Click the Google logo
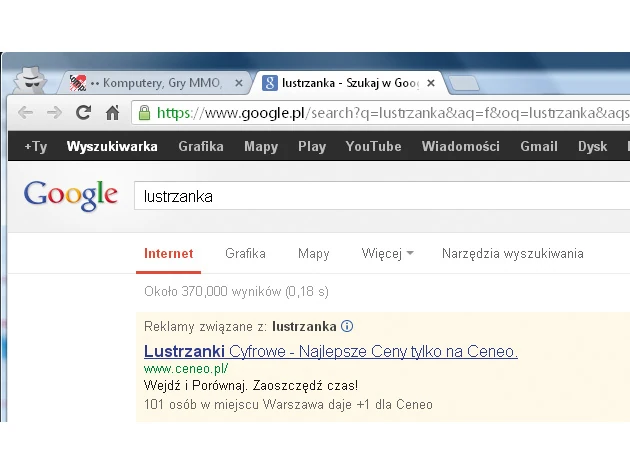 coord(71,196)
